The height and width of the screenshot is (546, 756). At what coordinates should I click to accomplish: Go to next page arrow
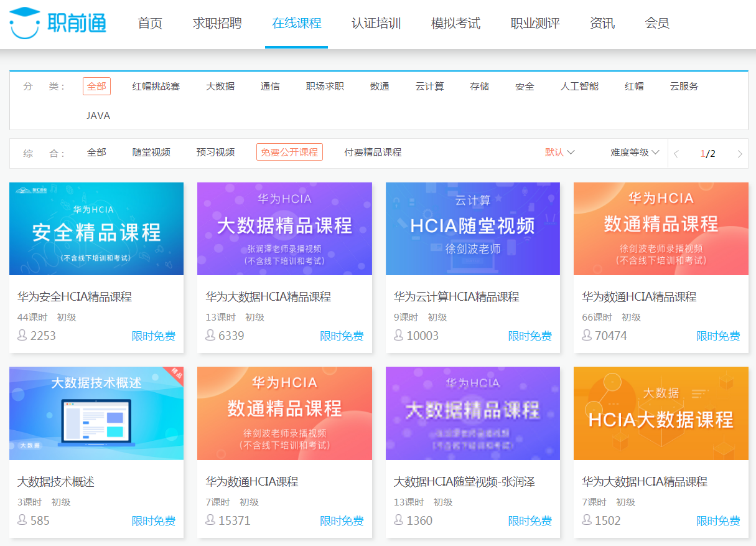click(x=740, y=154)
